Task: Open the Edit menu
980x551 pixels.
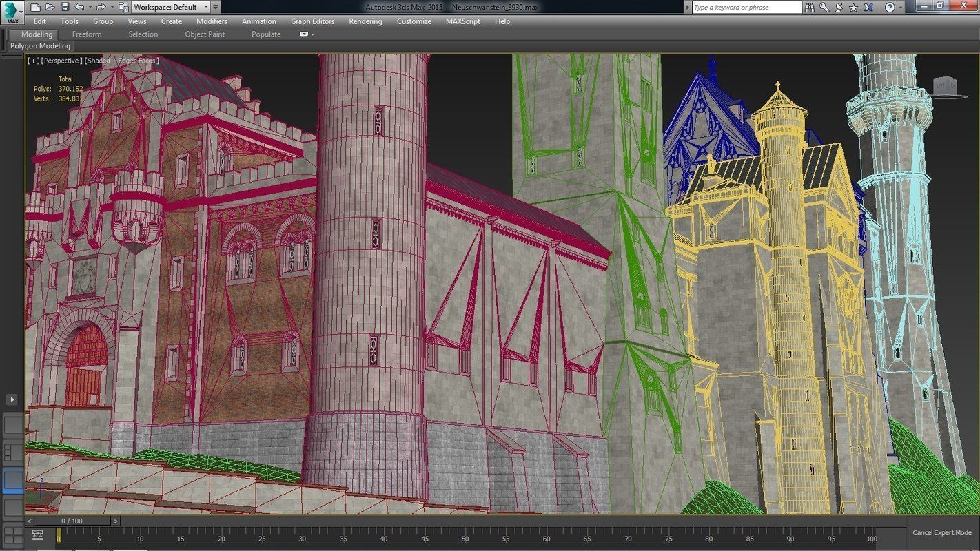Action: pos(40,21)
